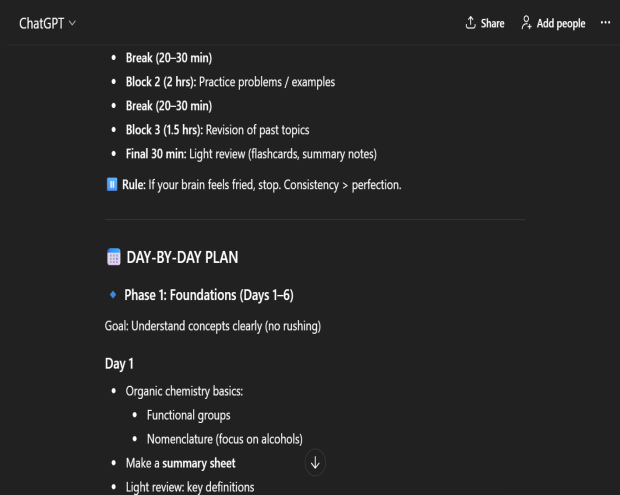Click the DAY-BY-DAY PLAN heading
The image size is (620, 495).
pyautogui.click(x=181, y=258)
